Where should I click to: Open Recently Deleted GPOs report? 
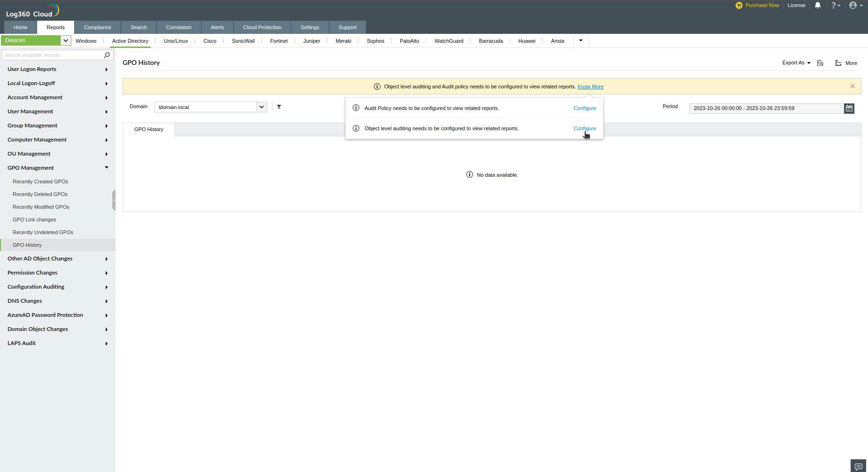click(40, 194)
